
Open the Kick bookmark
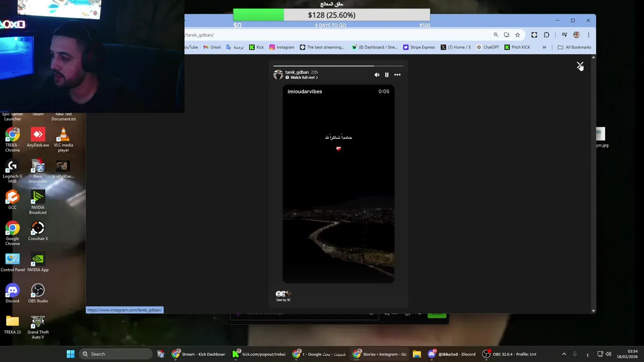[x=257, y=47]
